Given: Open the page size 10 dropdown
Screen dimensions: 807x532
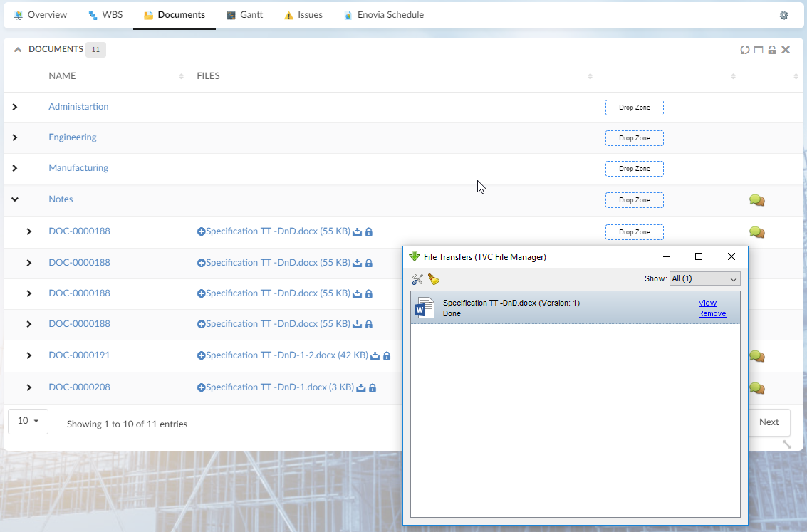Looking at the screenshot, I should coord(28,421).
